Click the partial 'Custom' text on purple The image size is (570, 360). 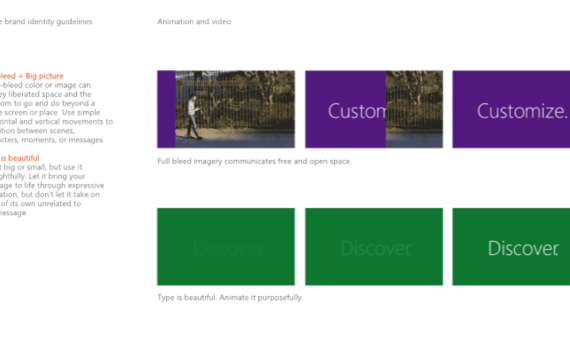pyautogui.click(x=357, y=111)
